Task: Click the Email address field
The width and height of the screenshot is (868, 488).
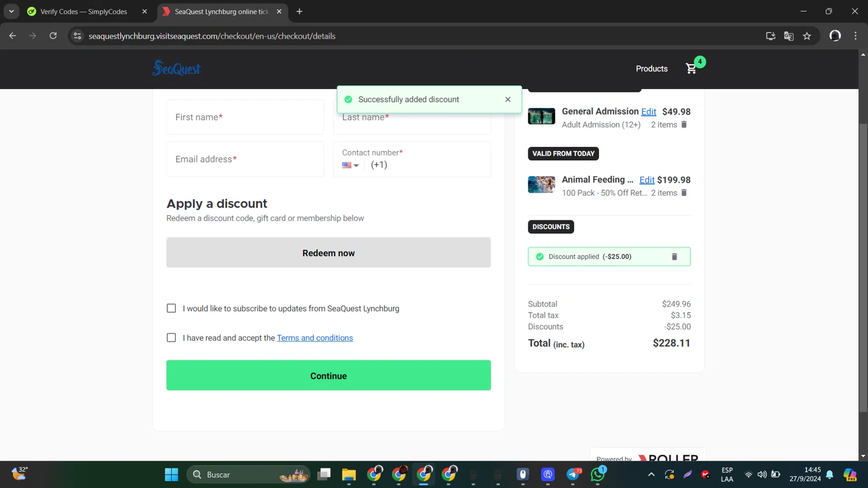Action: coord(245,160)
